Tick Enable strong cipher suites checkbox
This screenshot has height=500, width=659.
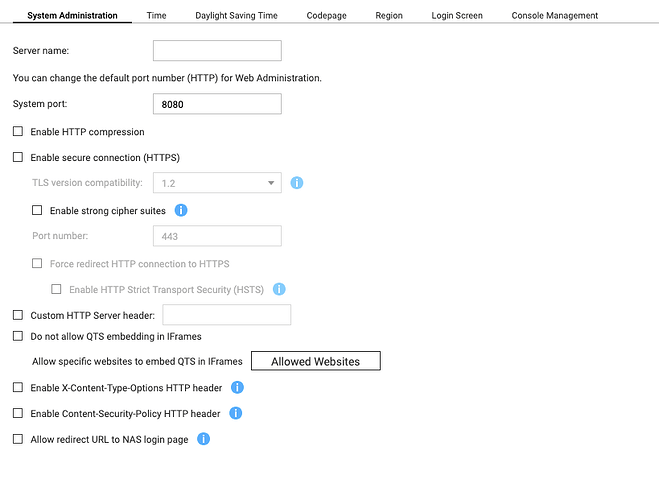[x=38, y=211]
